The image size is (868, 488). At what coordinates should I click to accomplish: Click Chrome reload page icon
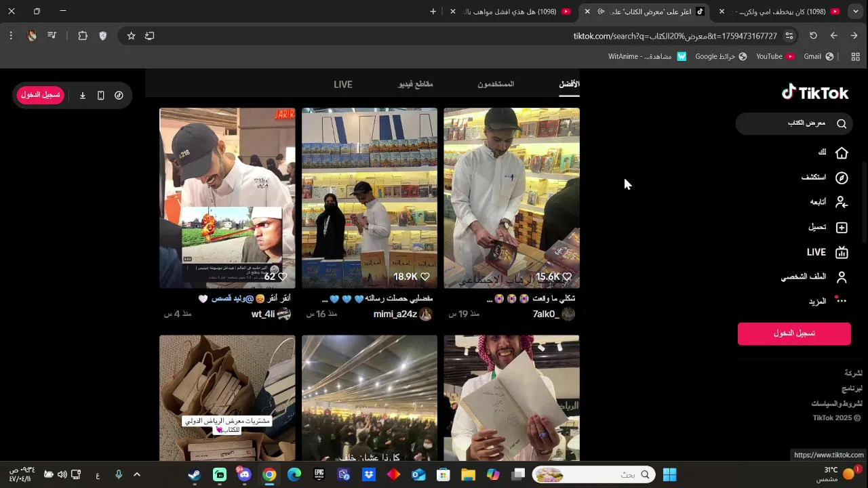click(813, 36)
